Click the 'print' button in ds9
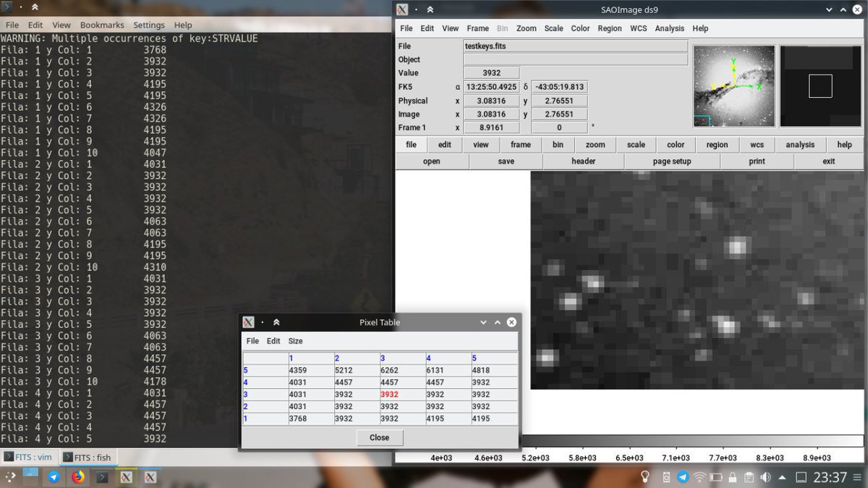The height and width of the screenshot is (488, 868). click(x=757, y=161)
